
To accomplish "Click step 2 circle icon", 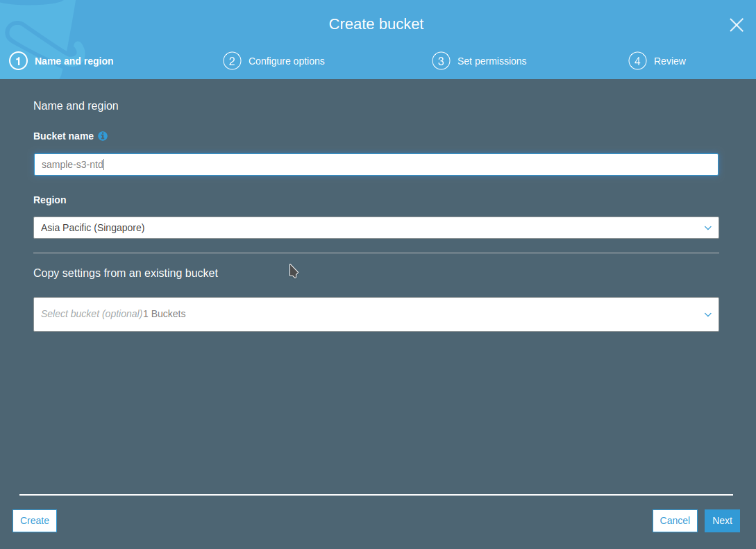I will click(x=232, y=61).
